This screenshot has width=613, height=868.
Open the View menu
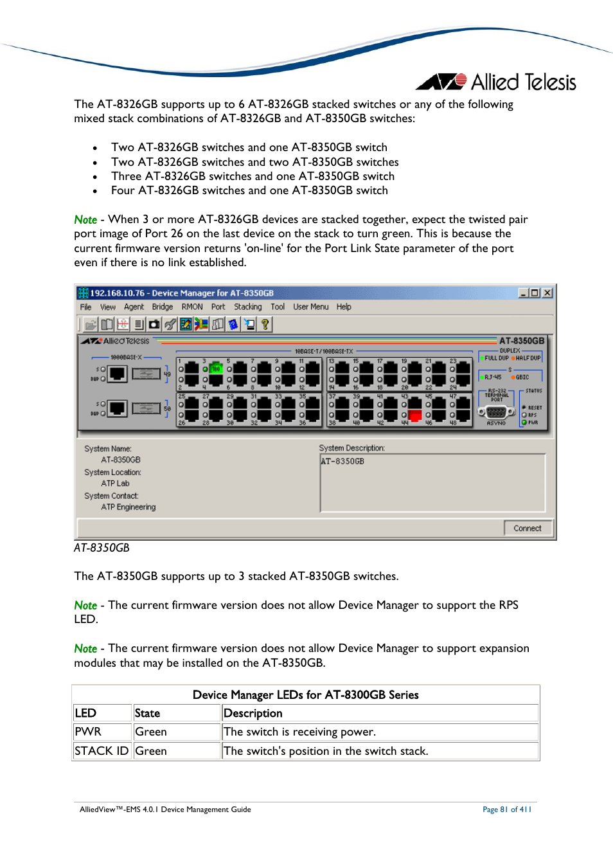(x=108, y=307)
